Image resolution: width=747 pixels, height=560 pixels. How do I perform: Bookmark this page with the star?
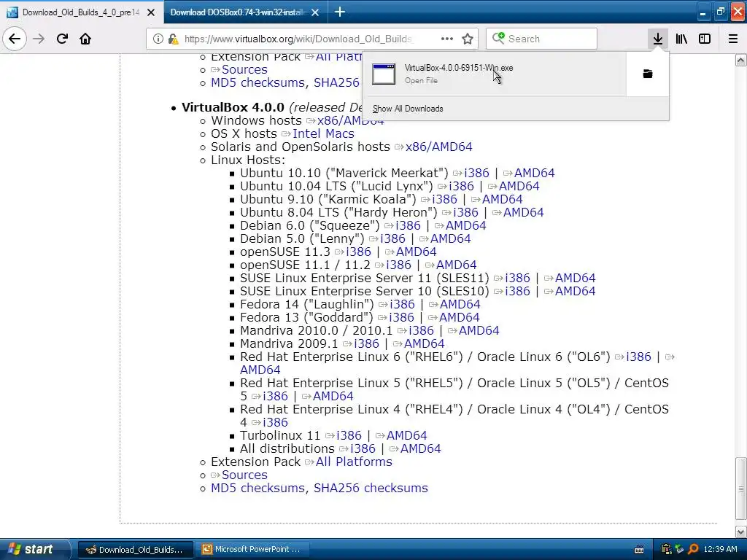[x=468, y=39]
